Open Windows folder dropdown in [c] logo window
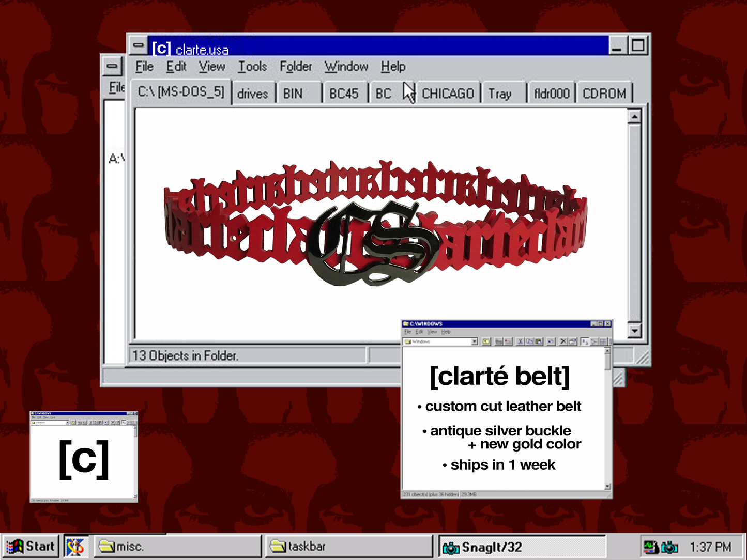The image size is (747, 560). click(68, 423)
